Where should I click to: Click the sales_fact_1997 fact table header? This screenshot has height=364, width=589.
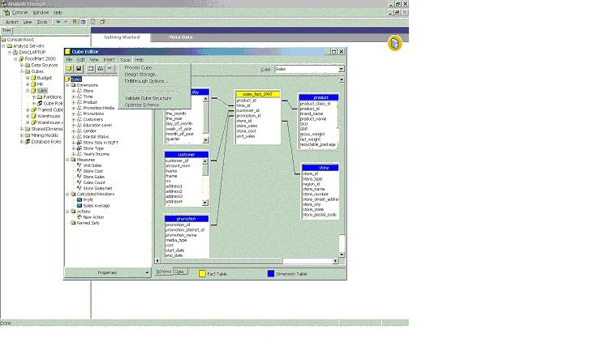click(257, 94)
